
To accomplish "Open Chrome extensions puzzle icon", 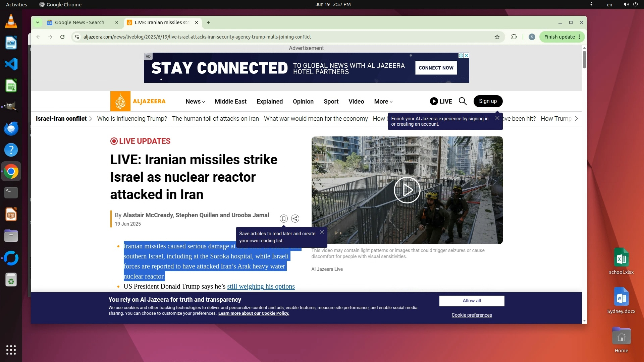I will (x=514, y=37).
